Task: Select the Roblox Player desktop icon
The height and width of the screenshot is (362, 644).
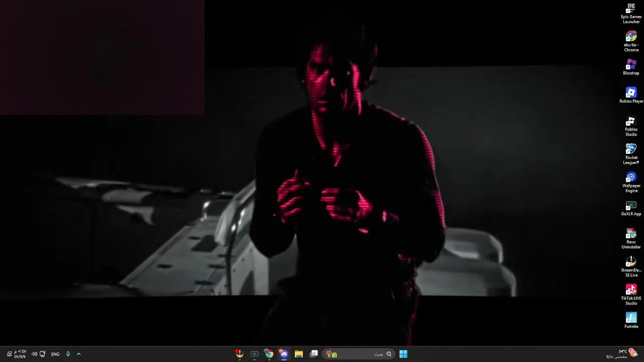Action: point(631,96)
